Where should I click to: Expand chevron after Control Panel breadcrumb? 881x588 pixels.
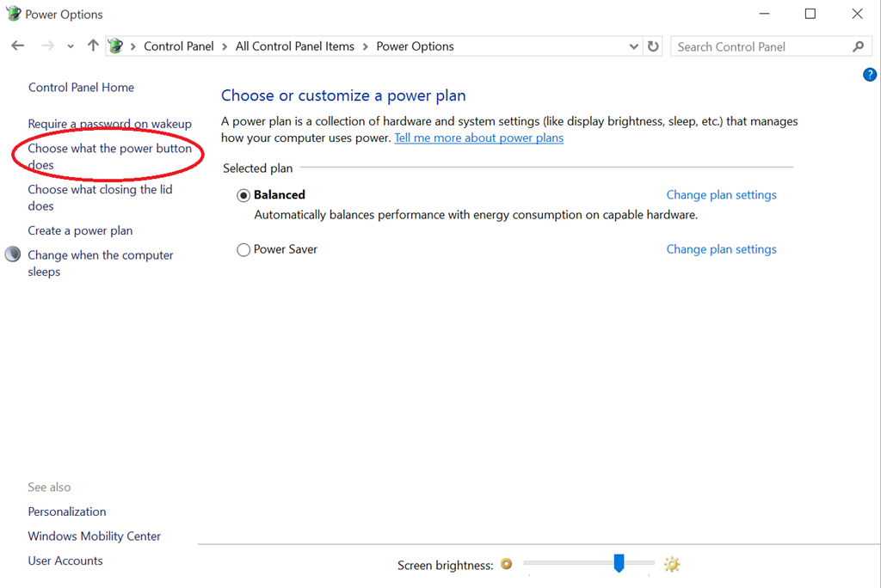click(x=225, y=46)
